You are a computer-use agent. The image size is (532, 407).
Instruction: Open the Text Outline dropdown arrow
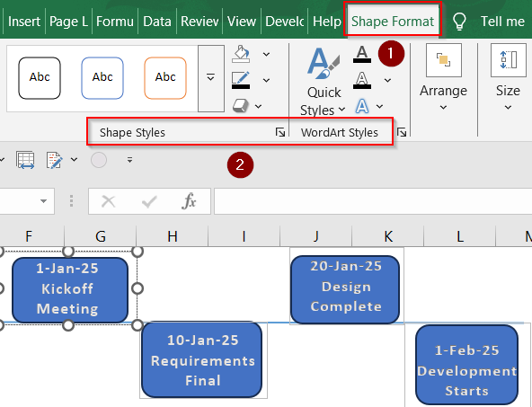click(x=387, y=80)
